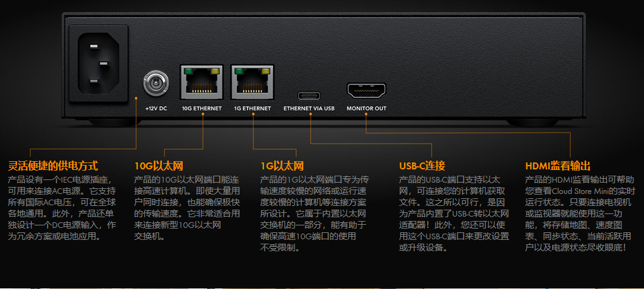Select the USB-C连接 heading
The image size is (644, 289).
point(422,166)
